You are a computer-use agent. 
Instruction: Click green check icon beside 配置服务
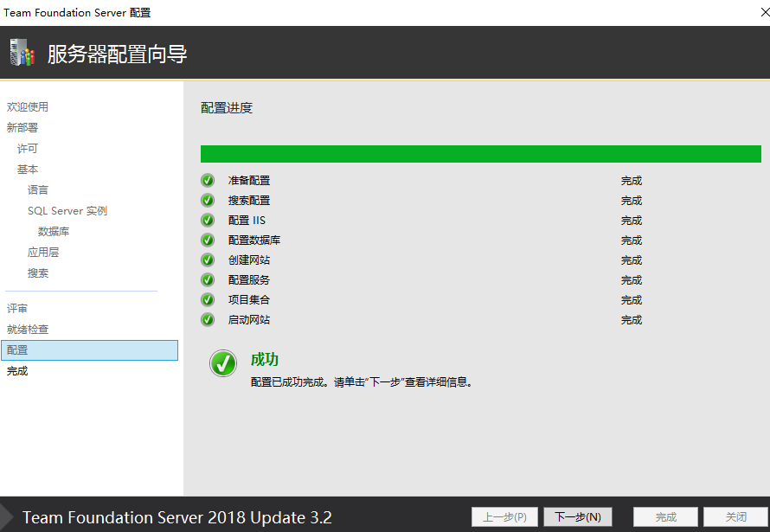pyautogui.click(x=208, y=279)
